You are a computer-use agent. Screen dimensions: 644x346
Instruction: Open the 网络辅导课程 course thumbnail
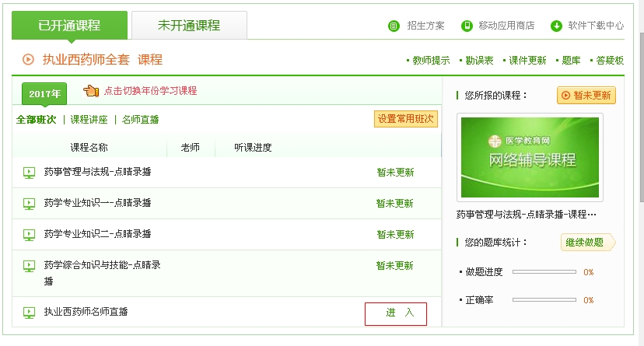(x=531, y=157)
